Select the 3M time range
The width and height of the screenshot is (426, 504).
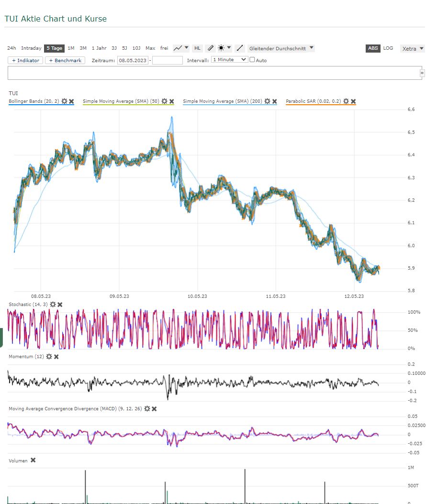point(83,48)
